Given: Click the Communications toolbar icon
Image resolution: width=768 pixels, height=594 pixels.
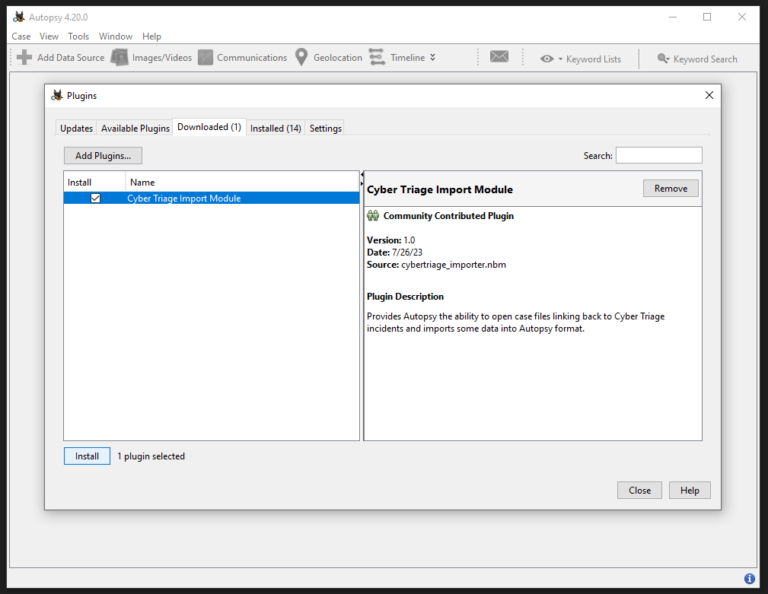Looking at the screenshot, I should click(x=205, y=58).
